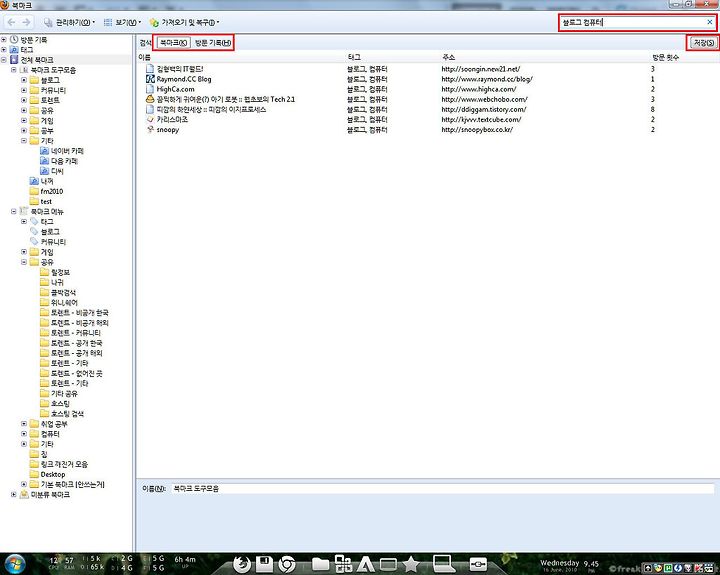This screenshot has width=720, height=575.
Task: Click the snoopy row favicon
Action: [150, 130]
